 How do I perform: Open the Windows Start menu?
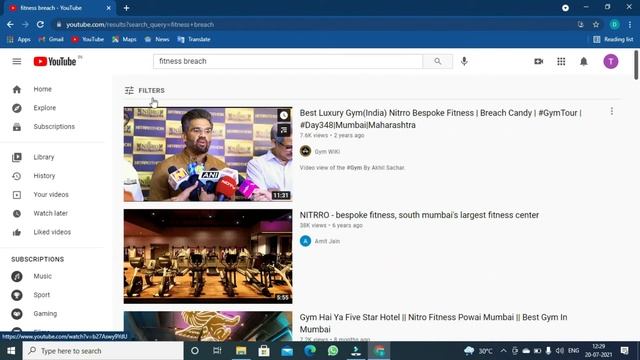point(11,351)
